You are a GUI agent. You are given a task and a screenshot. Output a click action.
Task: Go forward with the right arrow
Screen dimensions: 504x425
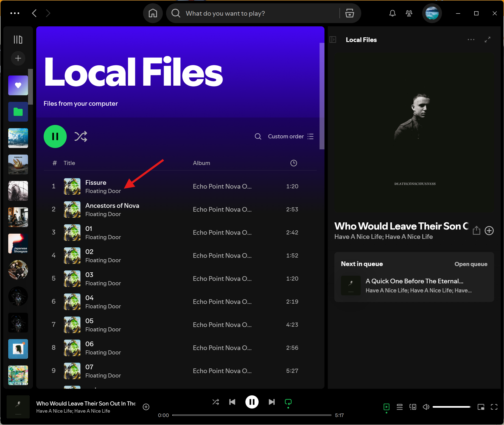48,13
